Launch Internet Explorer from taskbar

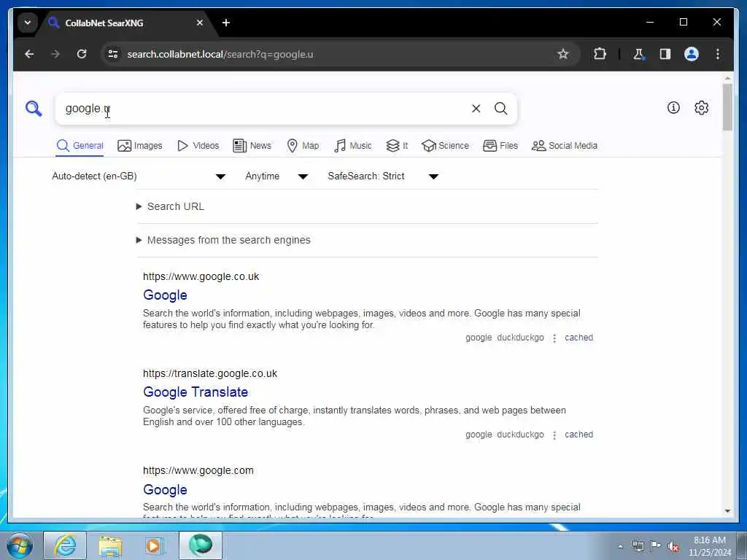65,545
